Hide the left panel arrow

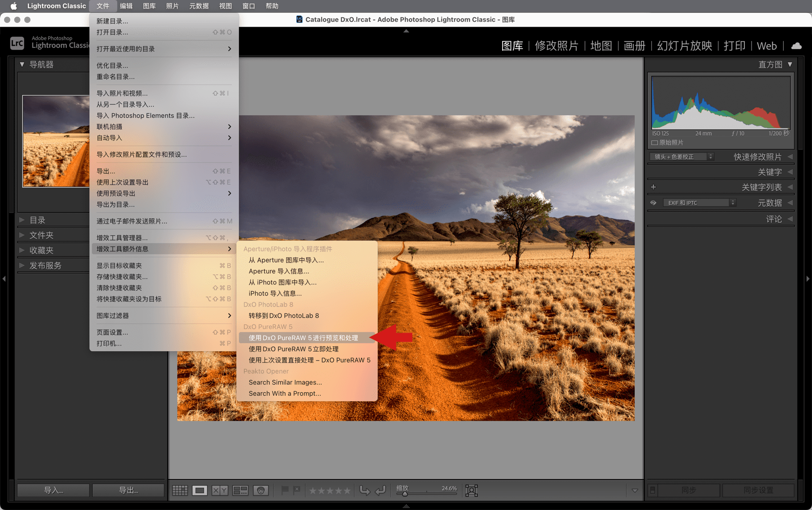pos(4,279)
